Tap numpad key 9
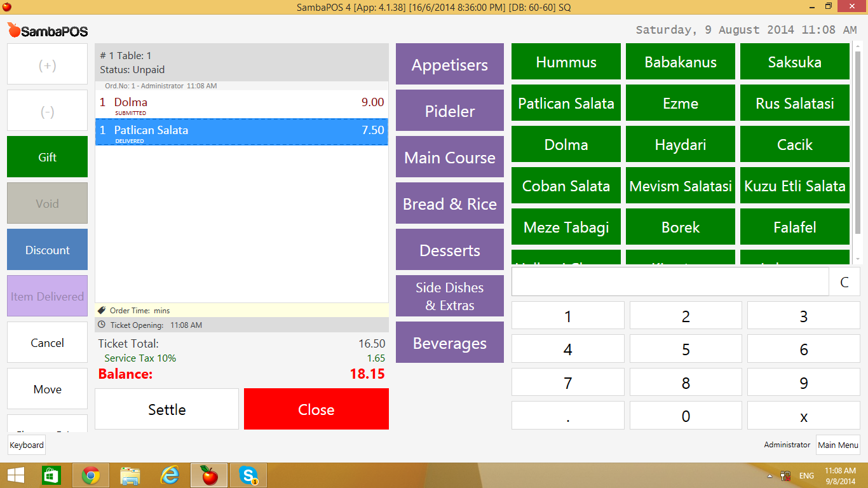 804,383
